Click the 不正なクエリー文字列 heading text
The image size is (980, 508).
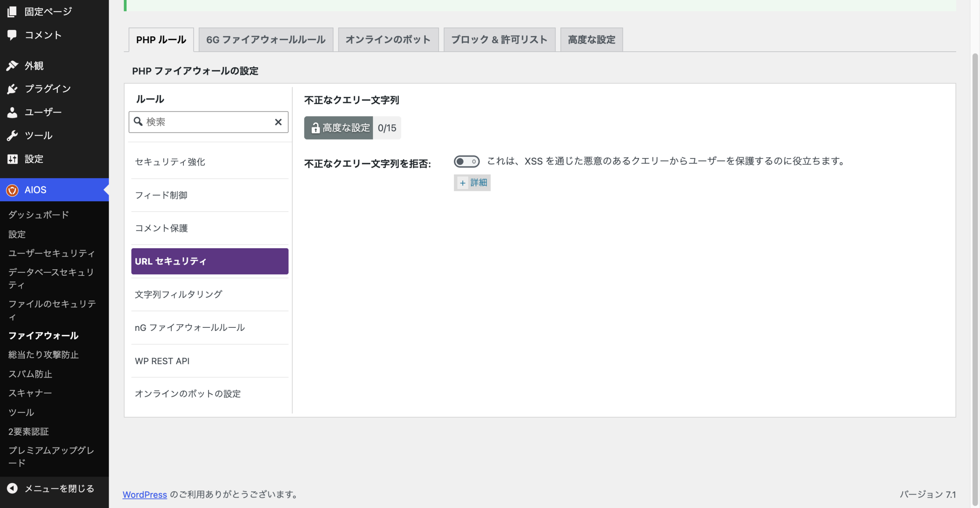[351, 100]
